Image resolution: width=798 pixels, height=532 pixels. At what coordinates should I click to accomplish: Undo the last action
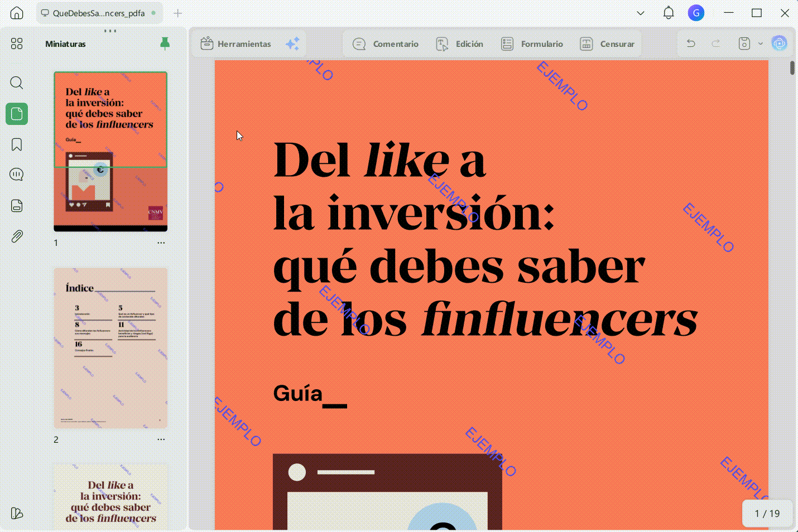click(691, 43)
